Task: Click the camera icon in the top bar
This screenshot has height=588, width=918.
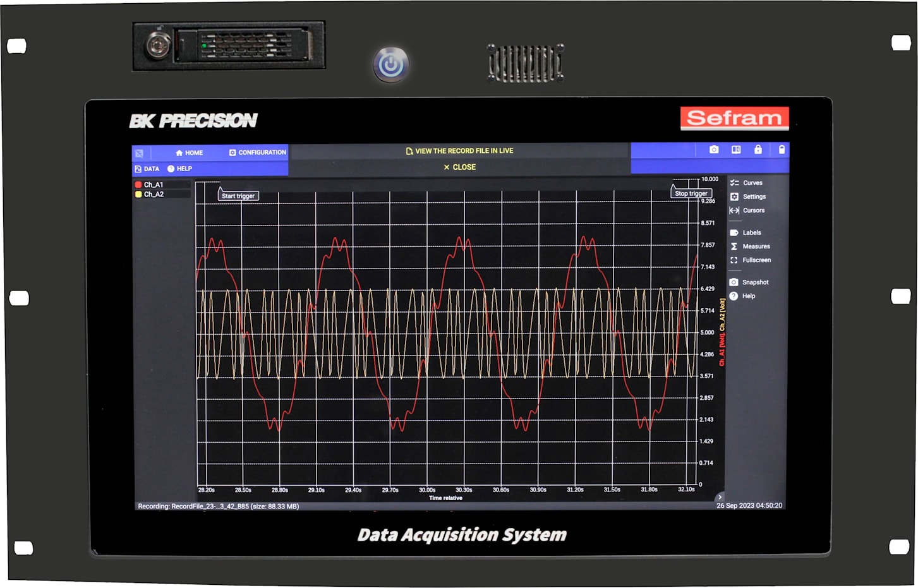Action: (714, 150)
